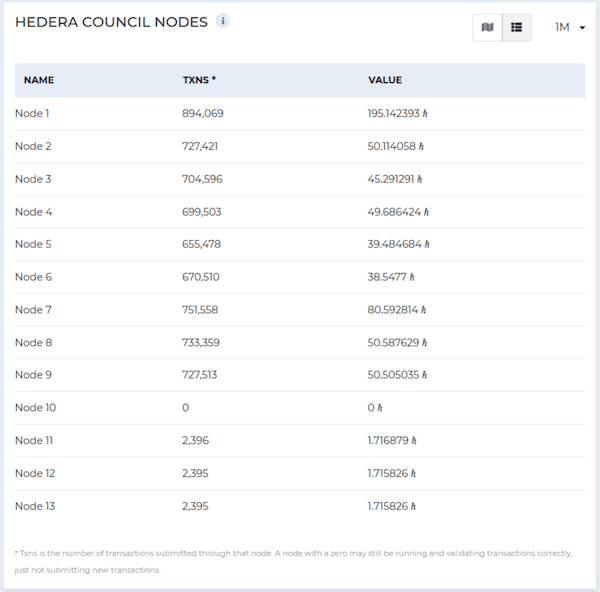Viewport: 600px width, 592px height.
Task: Open the info icon beside Hedera Council Nodes
Action: (223, 21)
